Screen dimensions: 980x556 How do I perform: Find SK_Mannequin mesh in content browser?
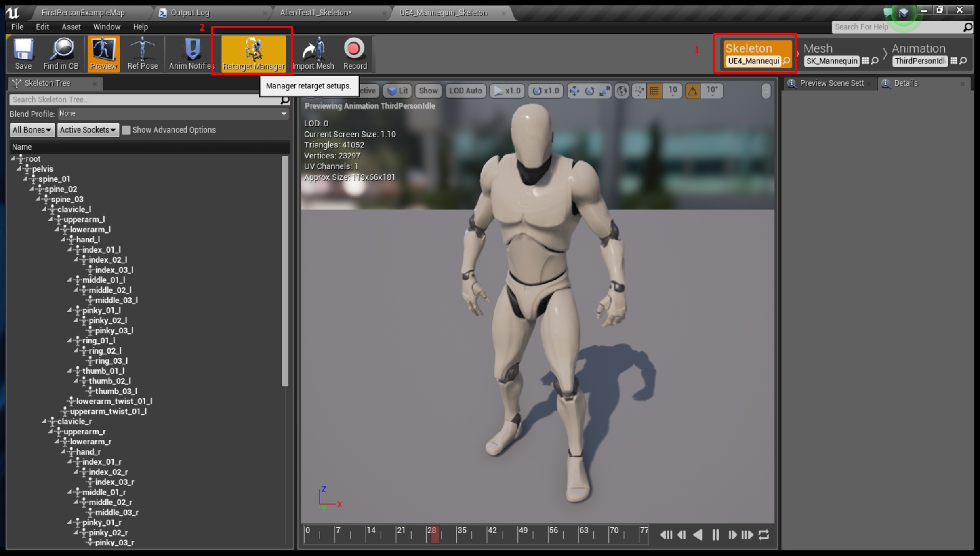(875, 61)
